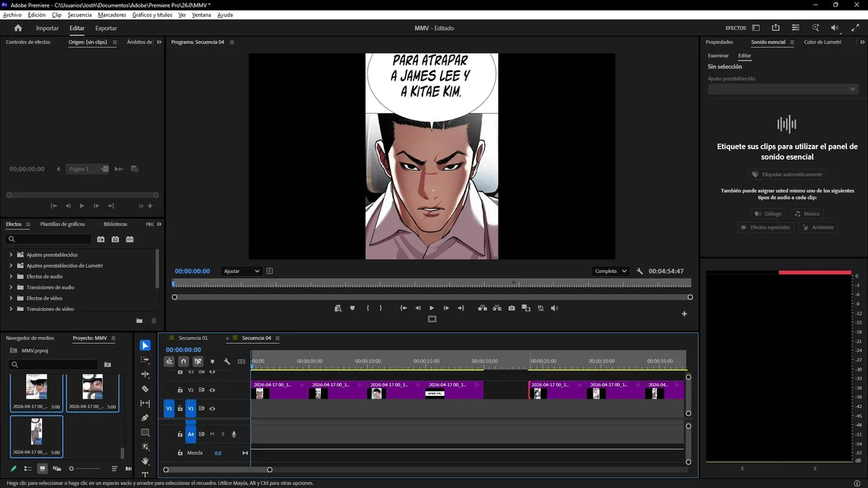Step back one frame in Program monitor
Image resolution: width=868 pixels, height=488 pixels.
click(x=418, y=308)
